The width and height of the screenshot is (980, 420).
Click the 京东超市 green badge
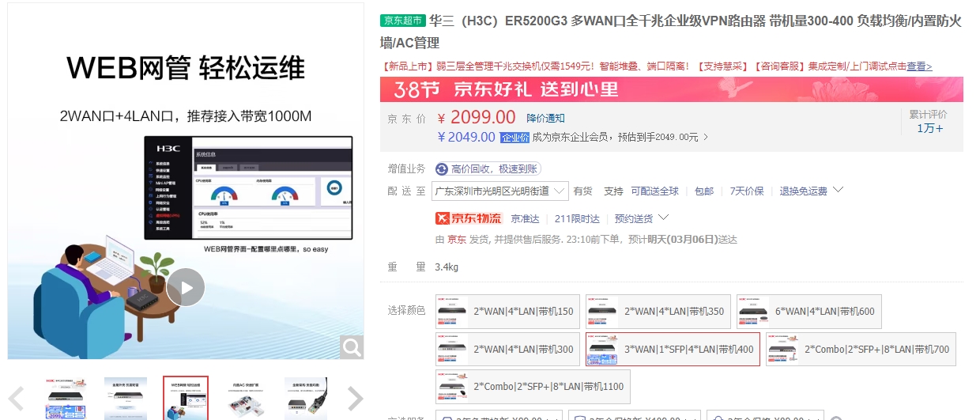[403, 21]
